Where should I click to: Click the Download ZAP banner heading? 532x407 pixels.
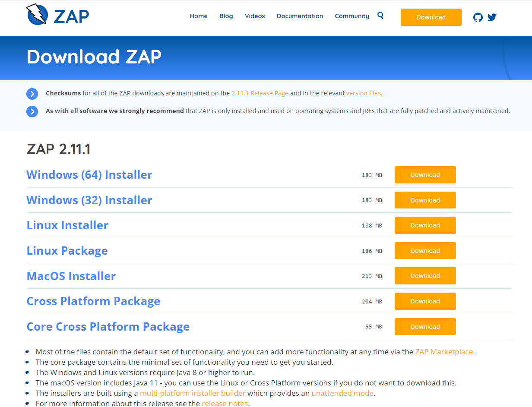94,57
